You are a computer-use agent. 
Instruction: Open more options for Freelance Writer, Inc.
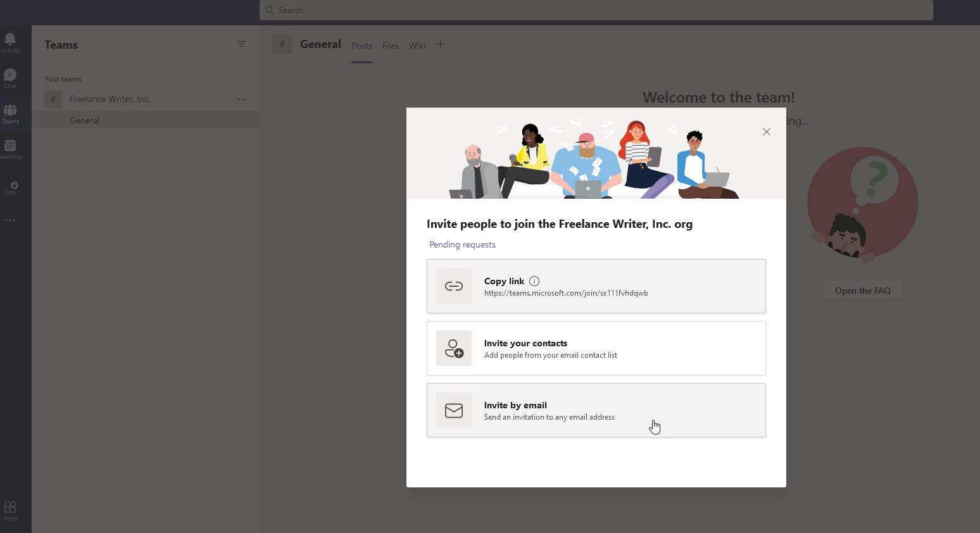click(242, 99)
